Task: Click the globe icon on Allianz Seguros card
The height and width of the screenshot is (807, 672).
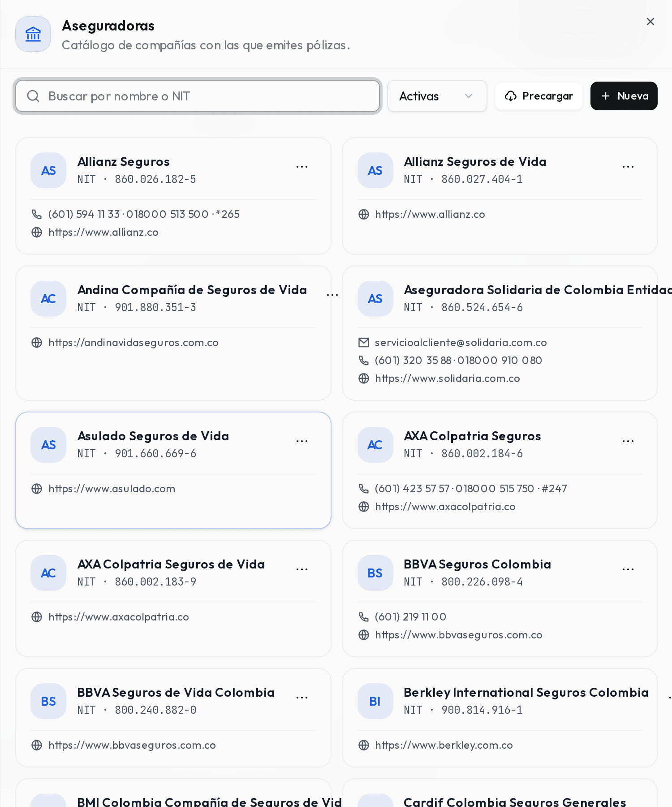Action: [x=37, y=232]
